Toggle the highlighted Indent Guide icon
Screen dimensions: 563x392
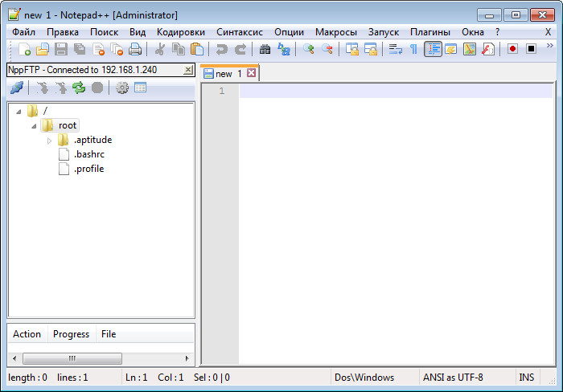[433, 49]
